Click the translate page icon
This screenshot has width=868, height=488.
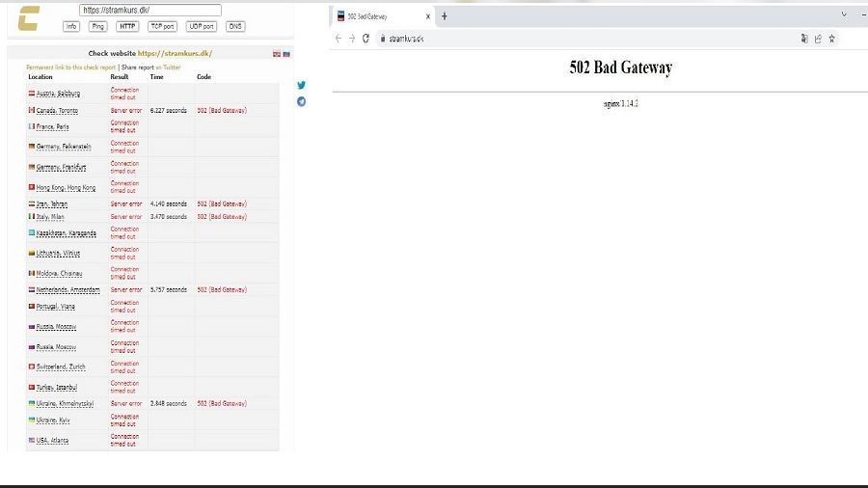[x=804, y=39]
